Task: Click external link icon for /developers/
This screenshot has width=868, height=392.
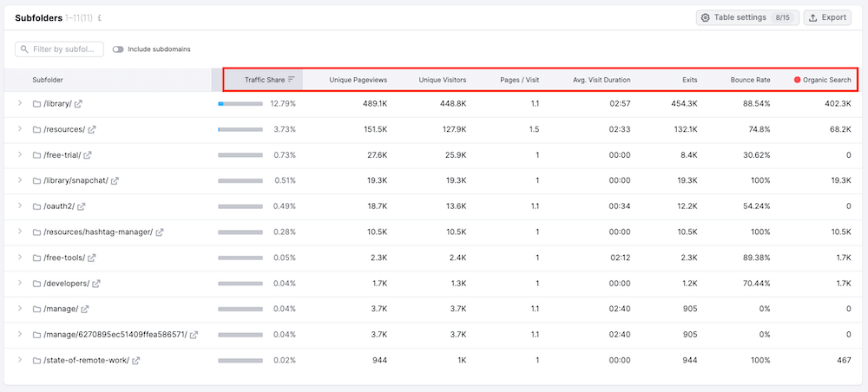Action: pos(96,284)
